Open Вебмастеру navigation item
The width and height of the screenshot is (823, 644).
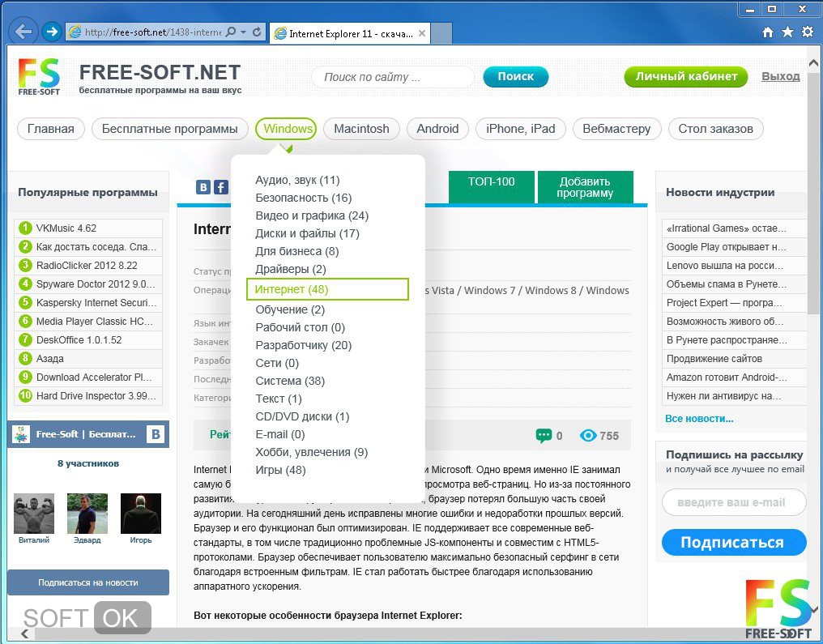(x=616, y=129)
